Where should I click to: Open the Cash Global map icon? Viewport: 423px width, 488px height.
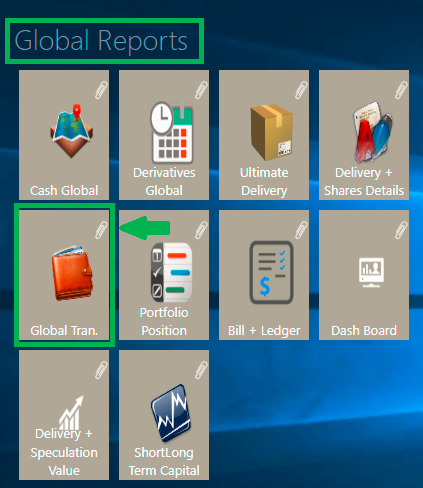point(71,131)
